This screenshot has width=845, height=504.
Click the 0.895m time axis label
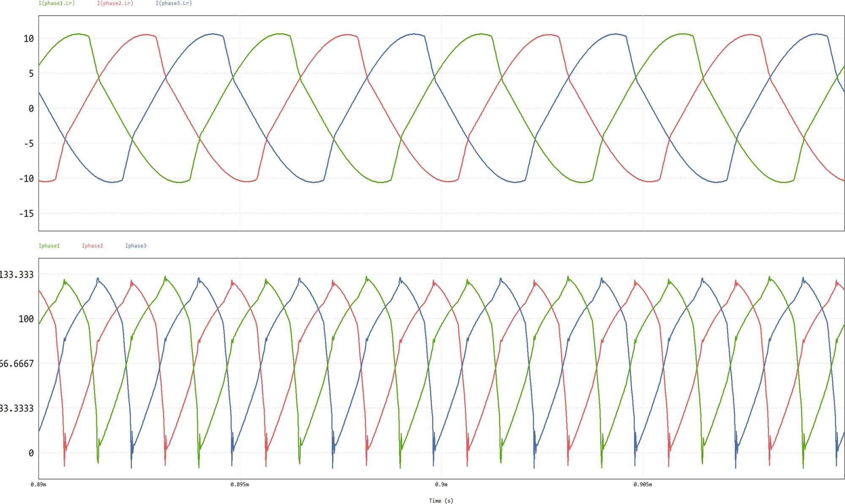coord(240,485)
